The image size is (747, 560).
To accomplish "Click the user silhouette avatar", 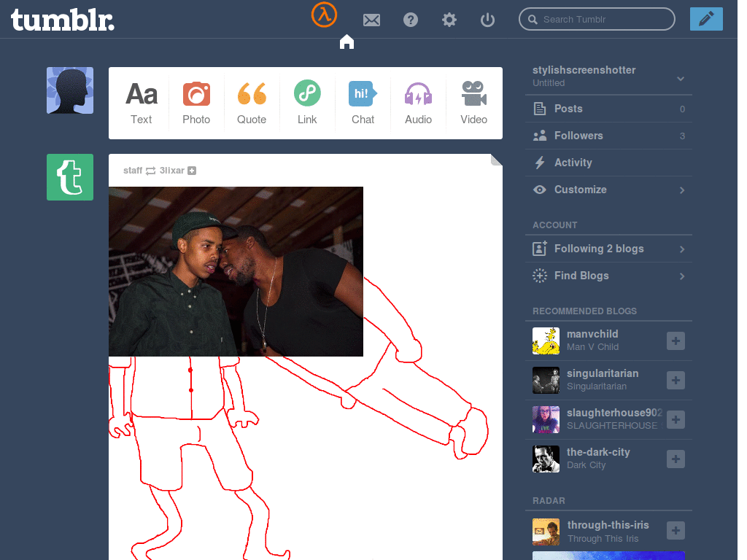I will pyautogui.click(x=70, y=90).
